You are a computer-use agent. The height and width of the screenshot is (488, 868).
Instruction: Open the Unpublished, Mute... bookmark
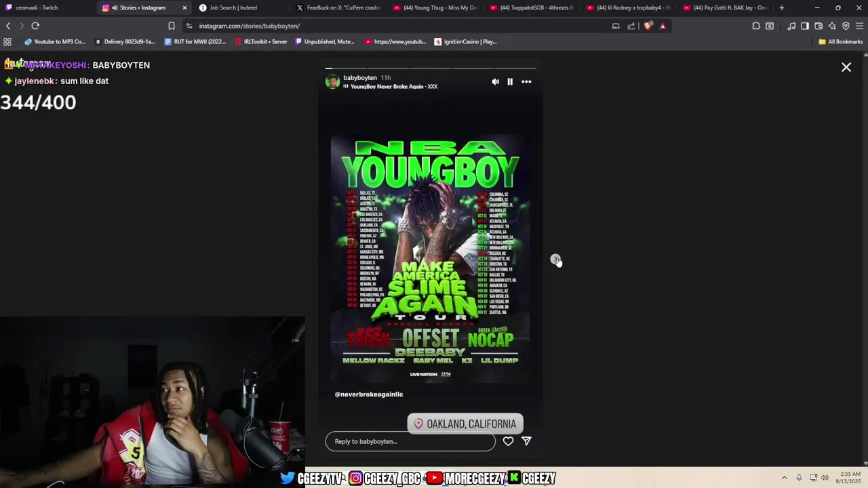(325, 41)
